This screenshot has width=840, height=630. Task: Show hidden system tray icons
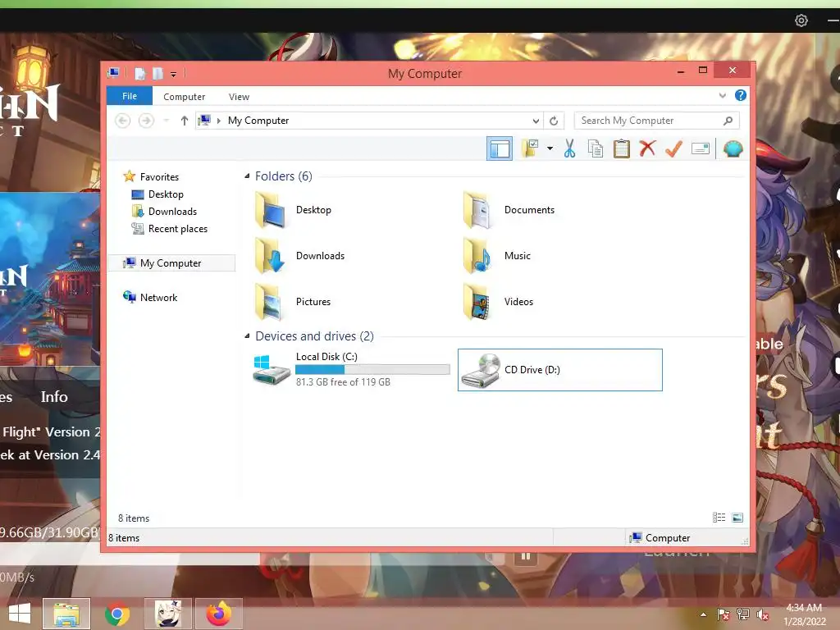[703, 614]
